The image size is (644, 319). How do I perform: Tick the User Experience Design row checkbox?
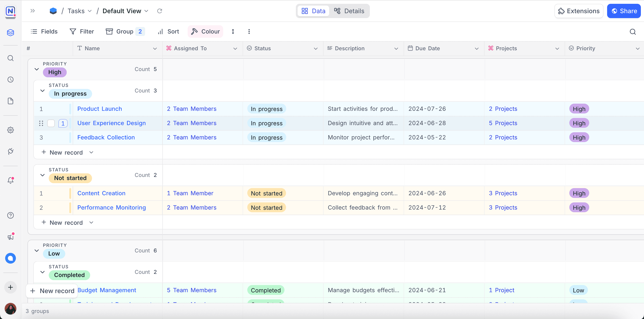(x=51, y=123)
